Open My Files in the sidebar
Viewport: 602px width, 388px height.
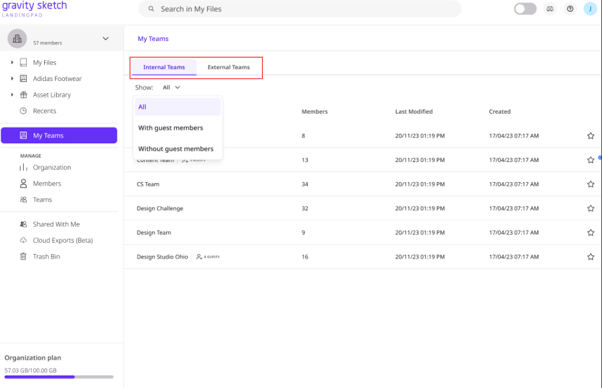(x=45, y=62)
